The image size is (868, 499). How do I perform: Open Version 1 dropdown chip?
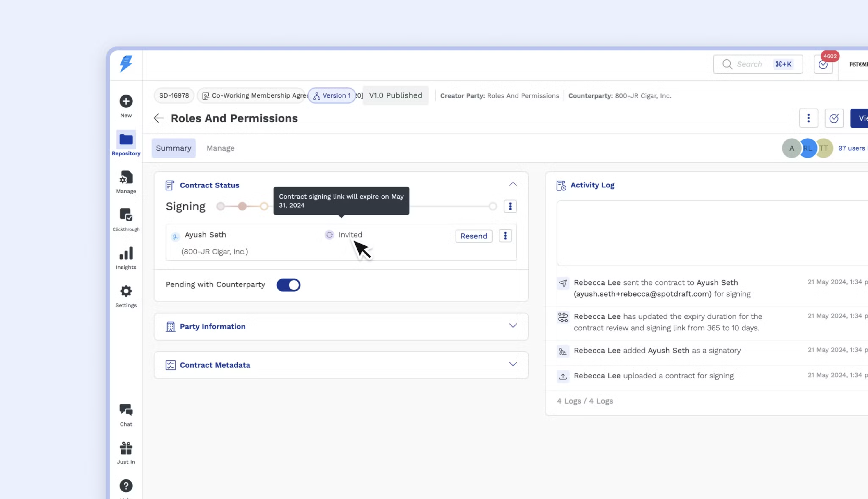click(x=332, y=95)
